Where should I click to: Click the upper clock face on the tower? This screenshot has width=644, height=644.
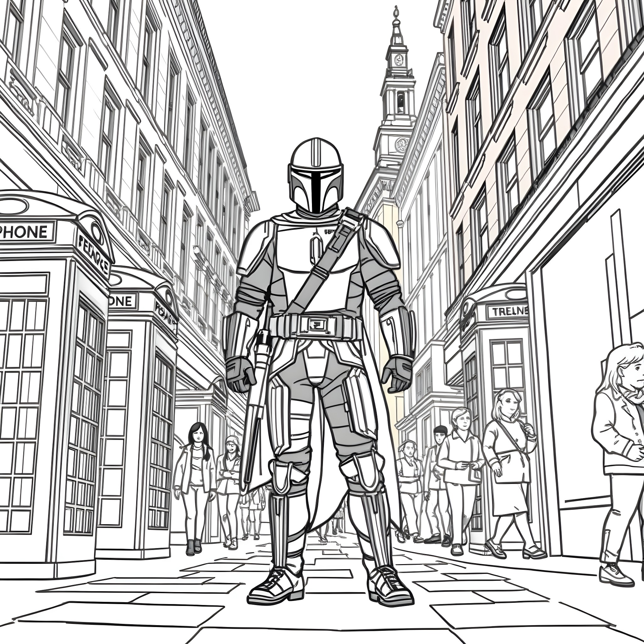tap(399, 60)
